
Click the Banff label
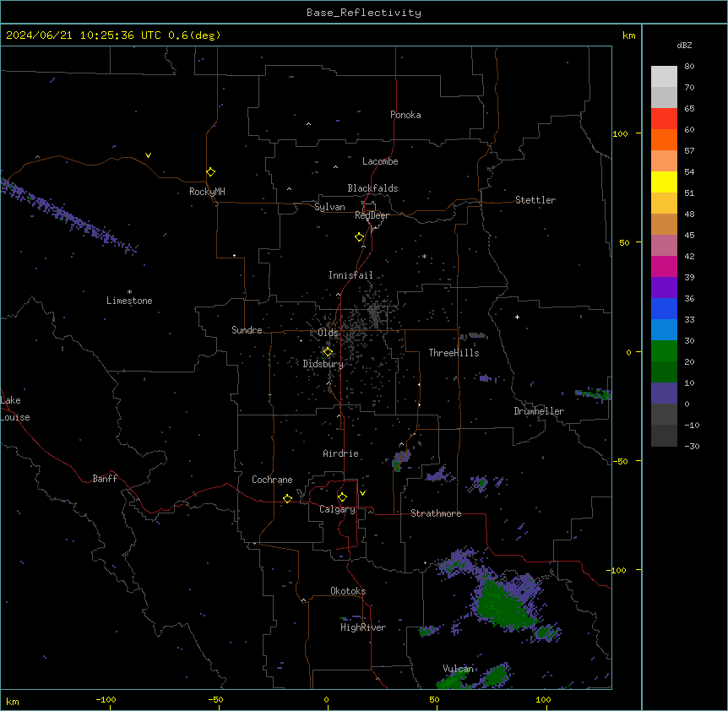(105, 479)
